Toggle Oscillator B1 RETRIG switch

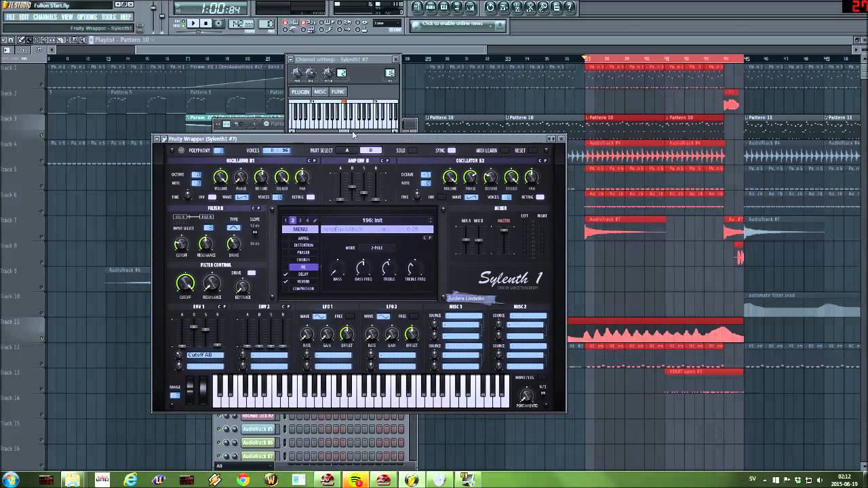311,197
